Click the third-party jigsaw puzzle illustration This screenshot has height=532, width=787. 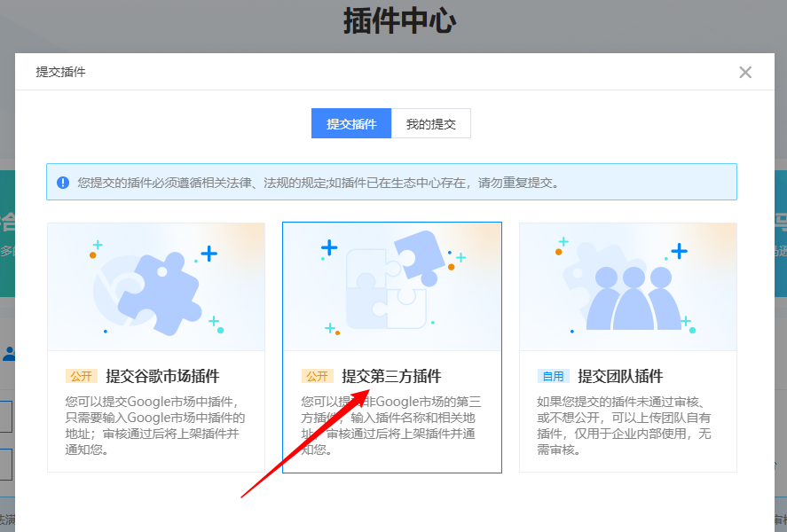tap(391, 286)
